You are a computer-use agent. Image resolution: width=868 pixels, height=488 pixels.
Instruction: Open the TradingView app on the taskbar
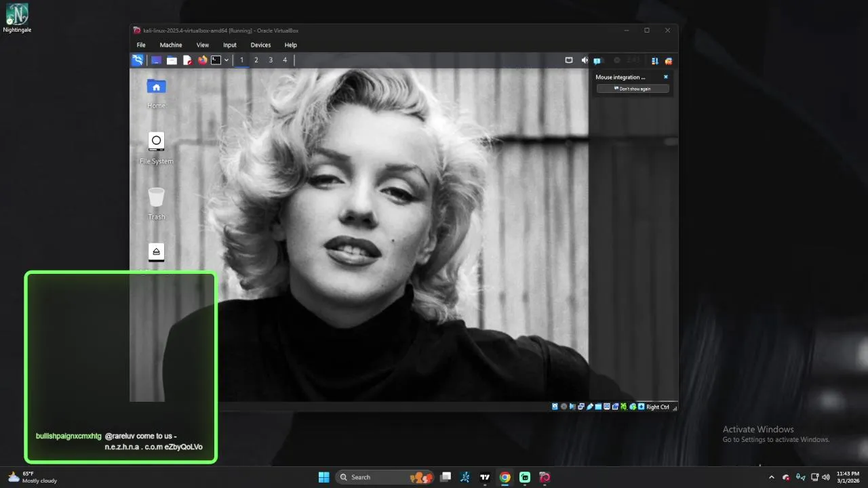click(x=485, y=477)
